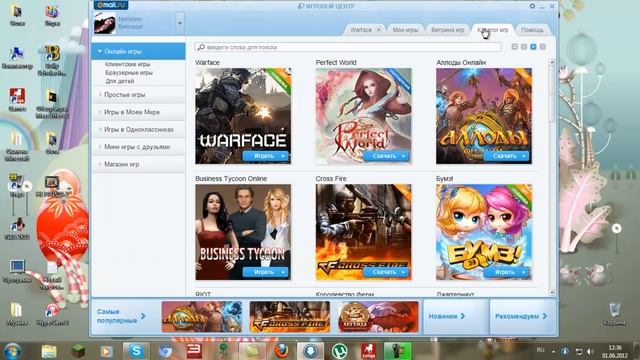Expand the Игры в Одноклассниках section
Viewport: 640px width, 360px height.
138,129
